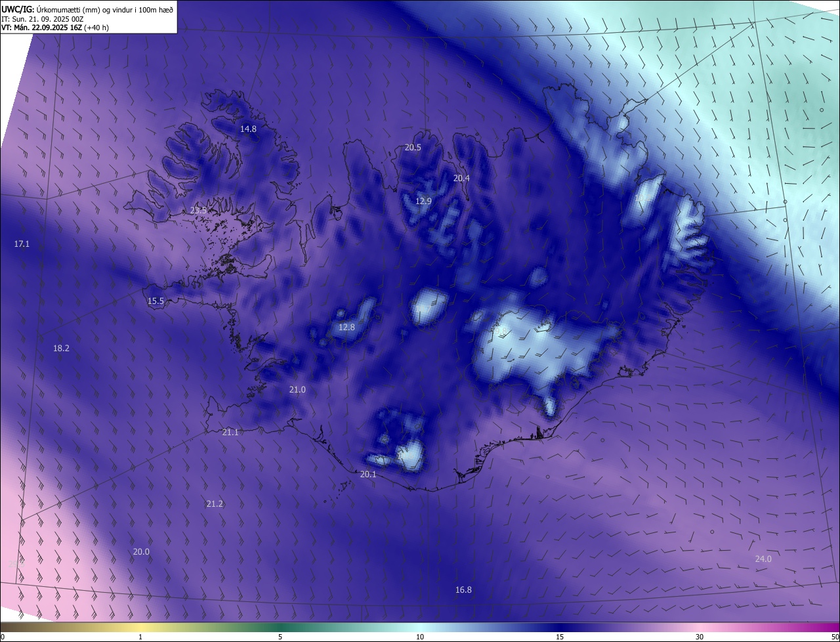
Task: Select the 21.1 value label
Action: 230,433
